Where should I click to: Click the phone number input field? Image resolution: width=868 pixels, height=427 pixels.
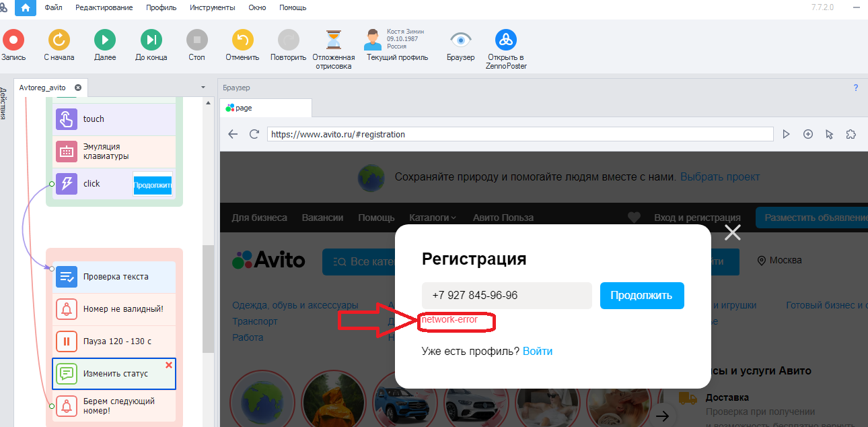(507, 296)
